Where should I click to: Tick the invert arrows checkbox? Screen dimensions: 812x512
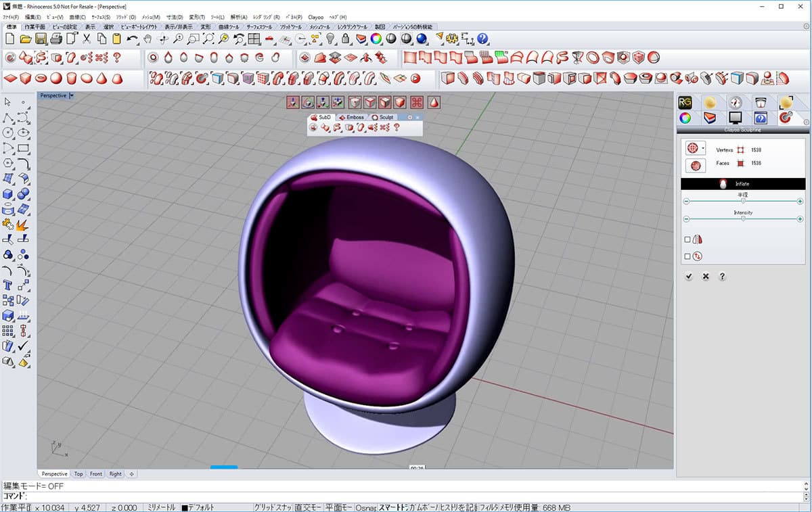pos(687,256)
